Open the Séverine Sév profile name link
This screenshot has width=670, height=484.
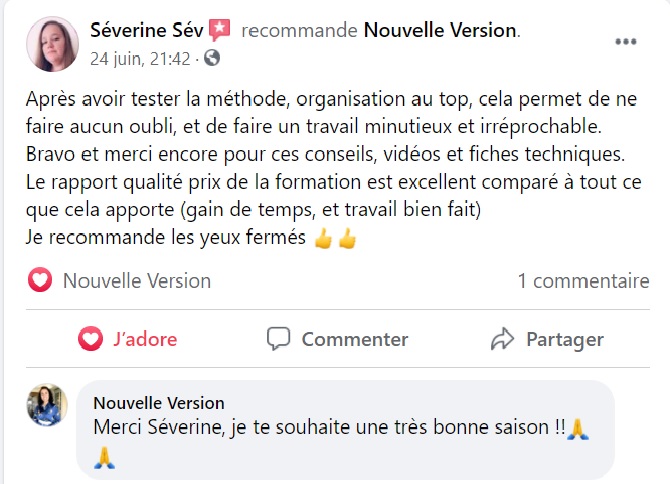146,31
